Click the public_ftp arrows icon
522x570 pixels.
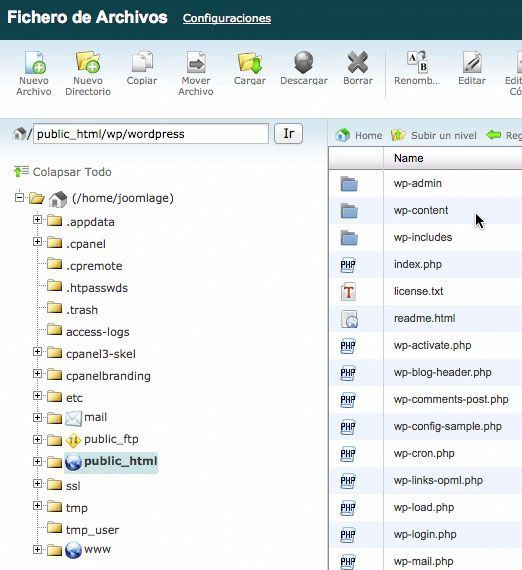[73, 441]
